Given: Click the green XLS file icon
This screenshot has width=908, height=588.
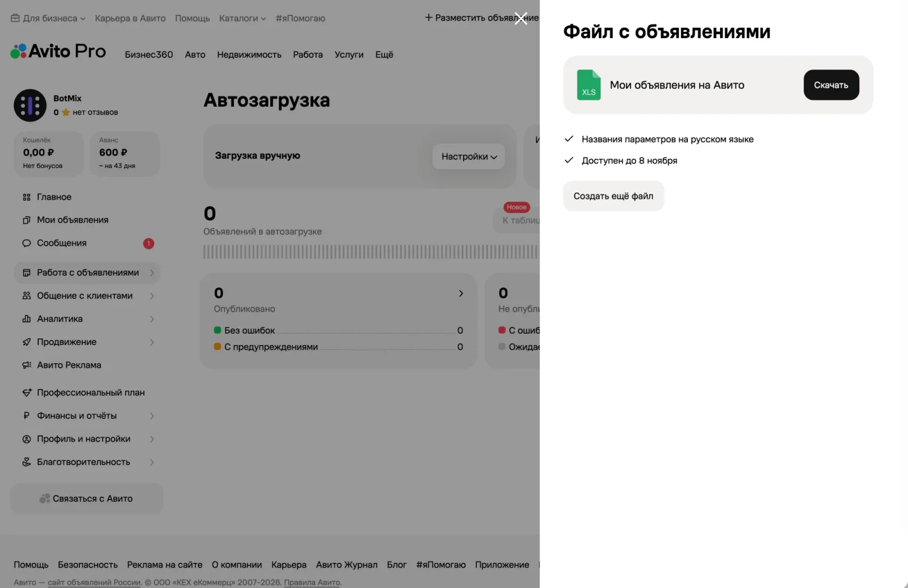Looking at the screenshot, I should (588, 85).
